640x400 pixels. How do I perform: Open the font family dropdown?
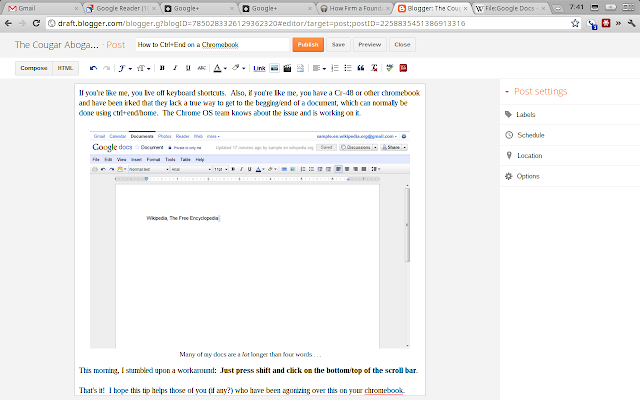click(125, 68)
